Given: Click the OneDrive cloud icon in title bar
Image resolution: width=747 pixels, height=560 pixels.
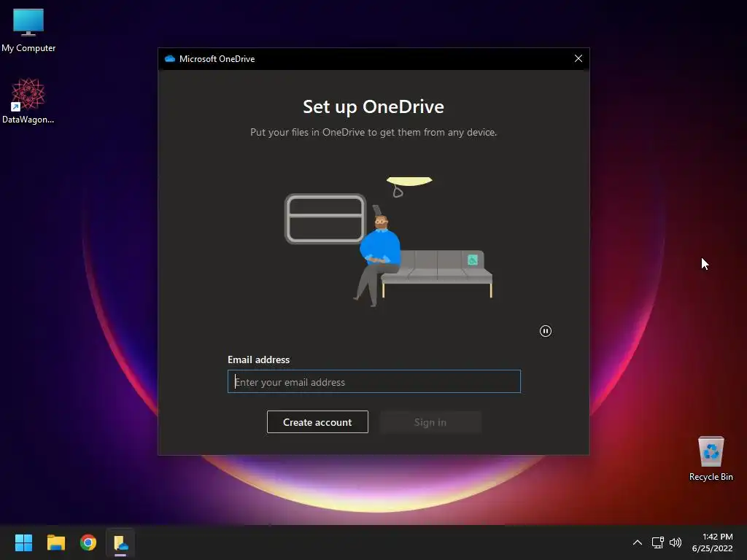Looking at the screenshot, I should [169, 58].
